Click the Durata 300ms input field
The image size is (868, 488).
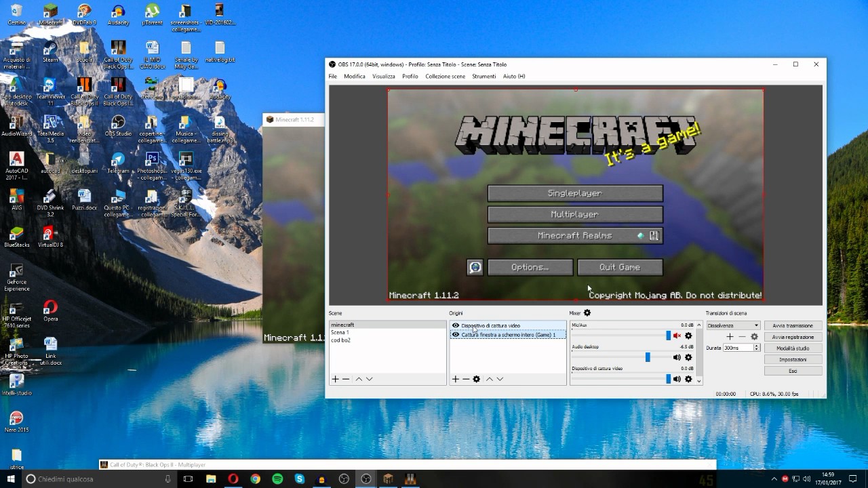point(738,348)
